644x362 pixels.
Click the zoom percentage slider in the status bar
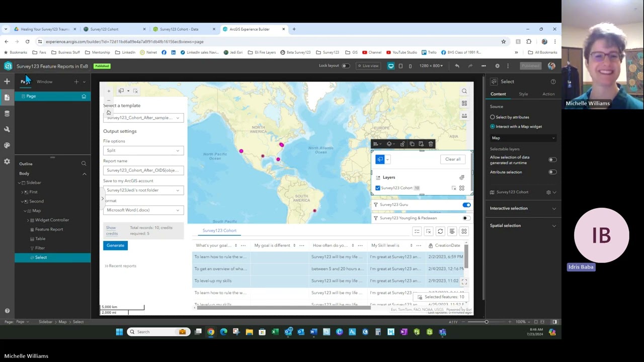(x=487, y=322)
